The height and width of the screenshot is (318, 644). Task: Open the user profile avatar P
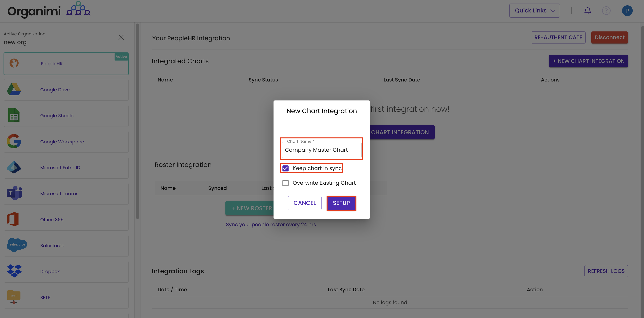627,11
